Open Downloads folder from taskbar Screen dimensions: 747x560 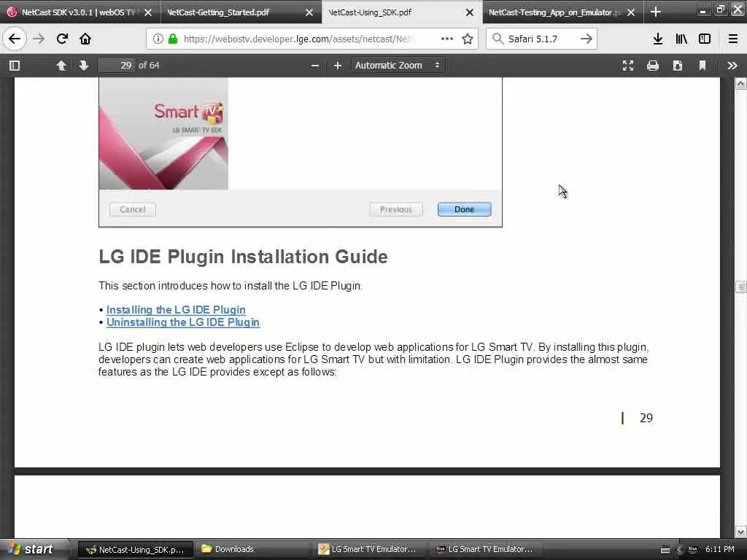(252, 550)
